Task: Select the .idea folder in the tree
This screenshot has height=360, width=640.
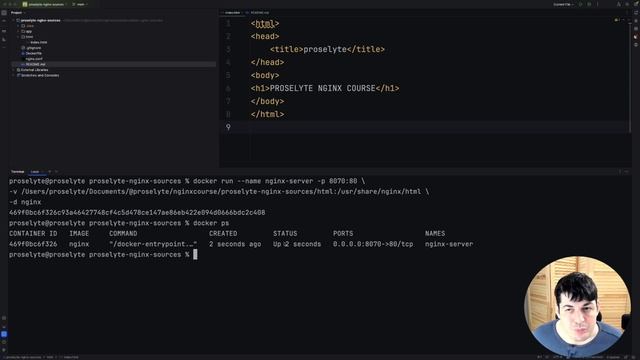Action: point(30,26)
